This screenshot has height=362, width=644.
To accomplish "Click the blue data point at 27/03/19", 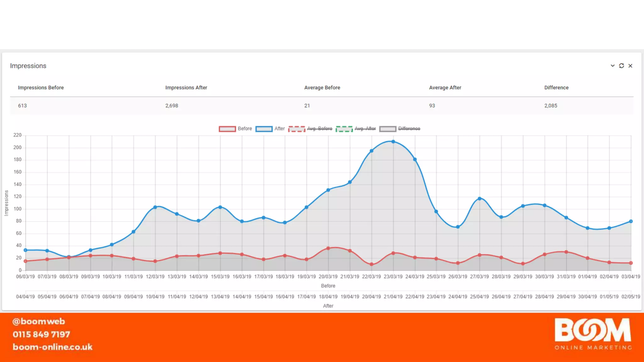I will tap(480, 199).
